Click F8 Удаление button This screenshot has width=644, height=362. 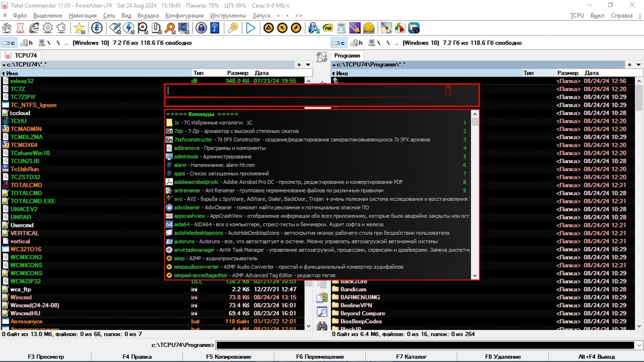503,357
